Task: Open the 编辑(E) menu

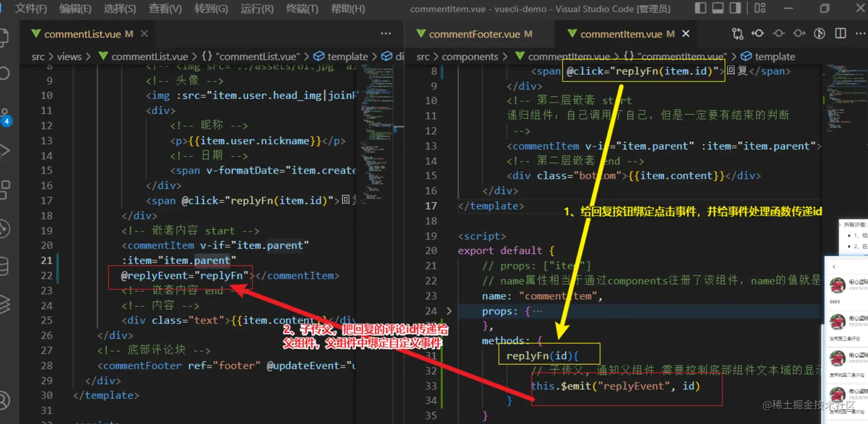Action: click(75, 9)
